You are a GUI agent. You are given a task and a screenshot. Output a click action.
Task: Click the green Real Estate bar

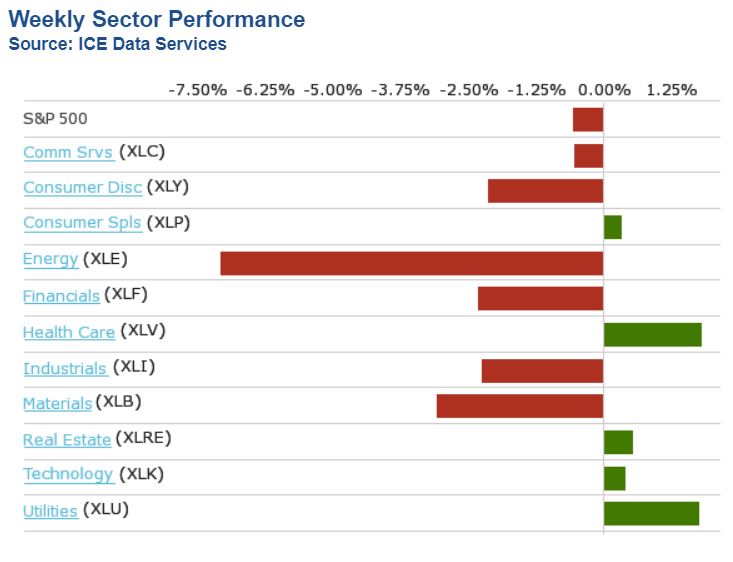point(618,442)
